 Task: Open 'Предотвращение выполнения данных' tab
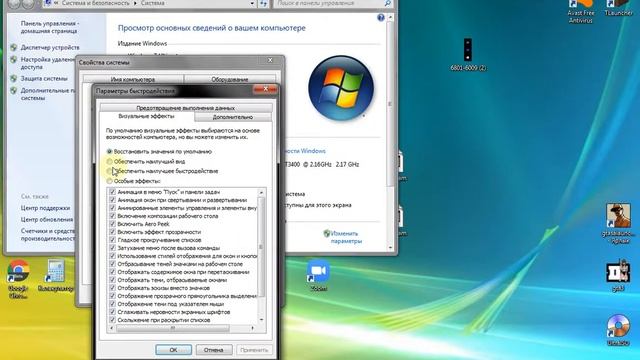pos(186,108)
